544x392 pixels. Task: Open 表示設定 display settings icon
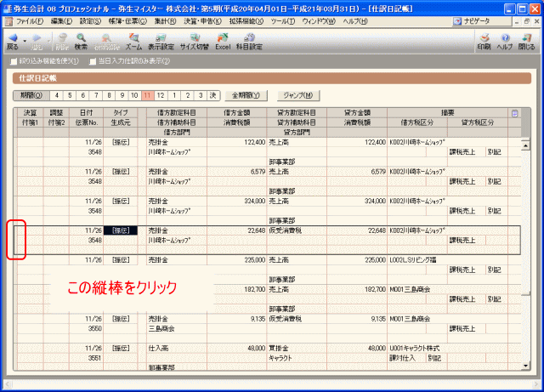161,37
